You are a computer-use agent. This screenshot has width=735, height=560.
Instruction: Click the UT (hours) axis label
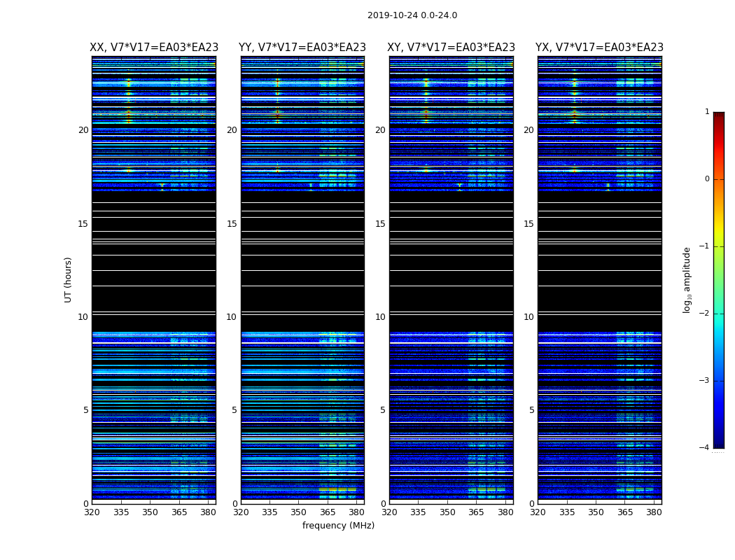coord(69,280)
